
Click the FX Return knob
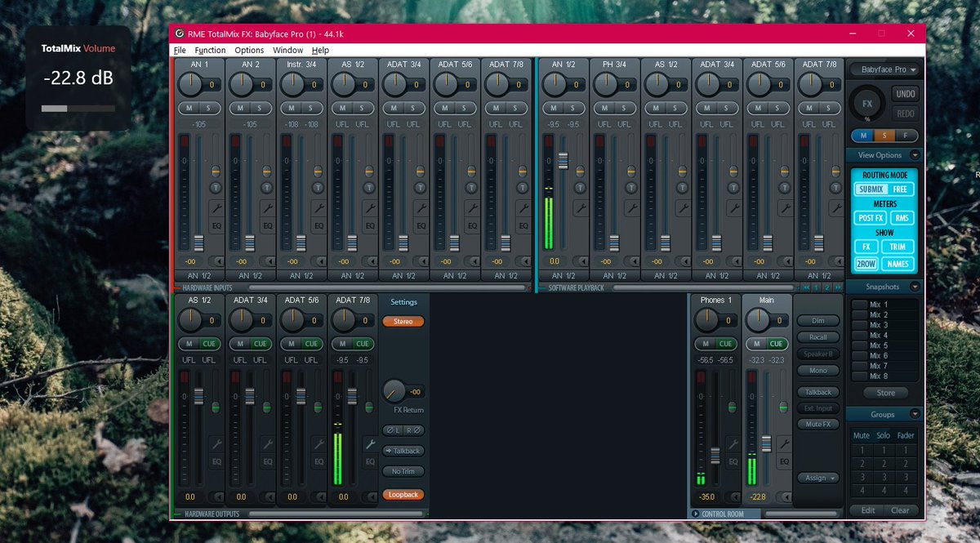(394, 390)
